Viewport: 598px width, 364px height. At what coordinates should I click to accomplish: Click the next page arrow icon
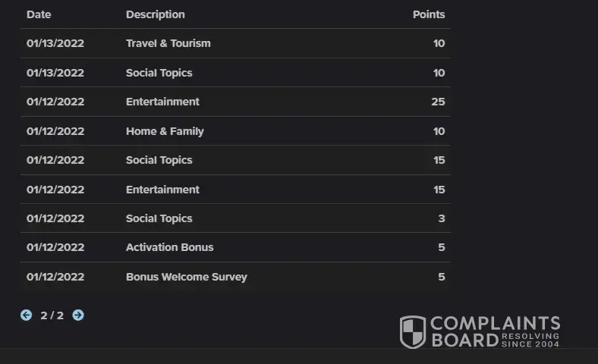pos(78,315)
